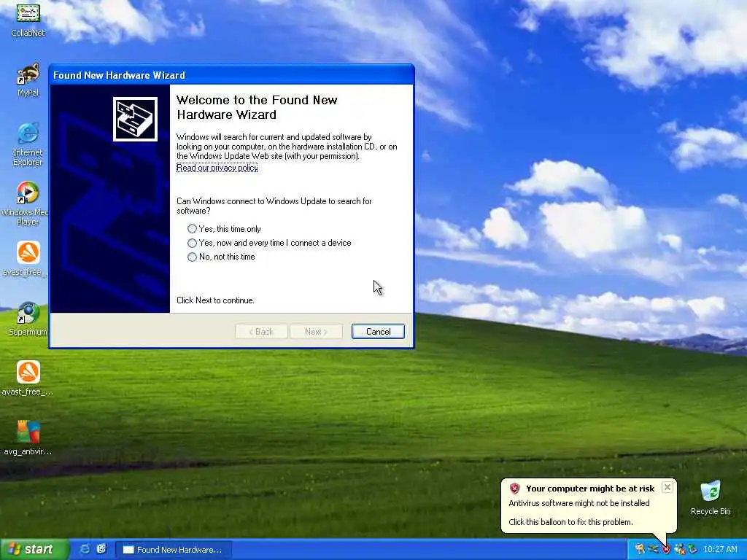Click the network connections tray icon

[x=653, y=549]
